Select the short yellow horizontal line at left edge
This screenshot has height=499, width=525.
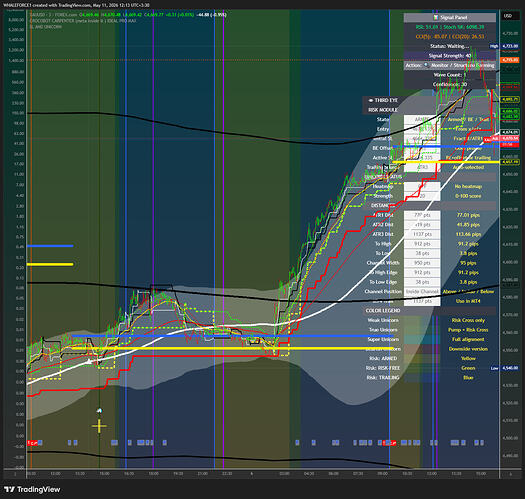click(x=50, y=264)
